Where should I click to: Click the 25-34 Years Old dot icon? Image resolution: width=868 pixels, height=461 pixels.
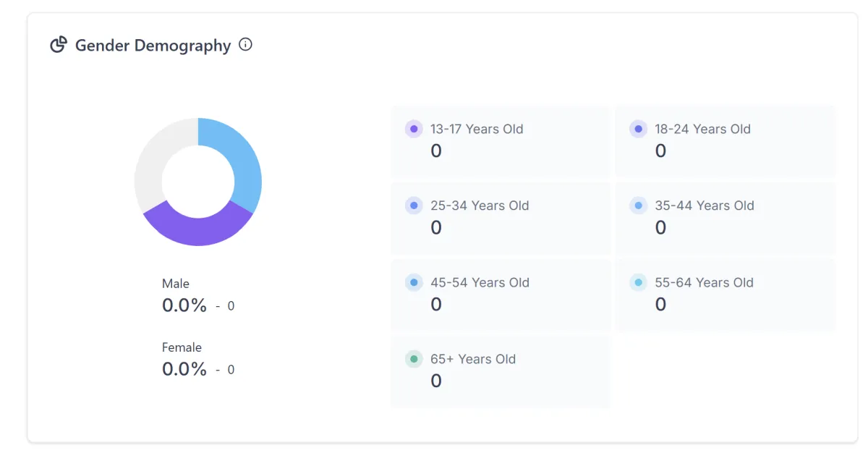coord(414,206)
